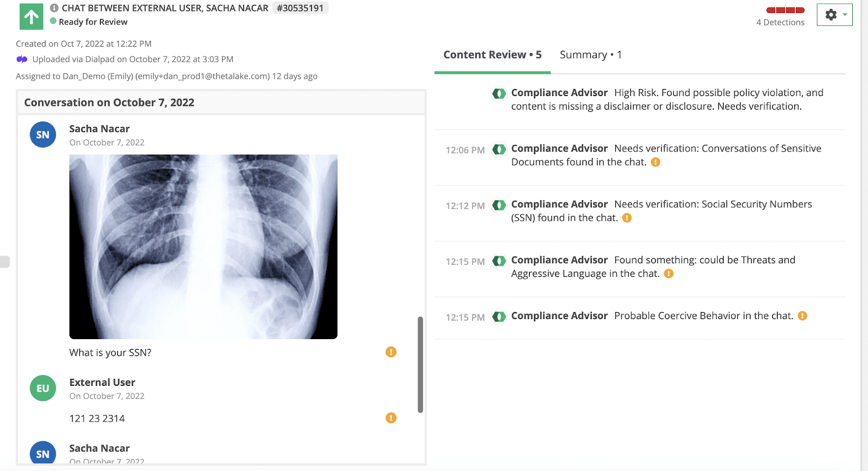The width and height of the screenshot is (868, 471).
Task: Switch to the Summary tab
Action: coord(590,55)
